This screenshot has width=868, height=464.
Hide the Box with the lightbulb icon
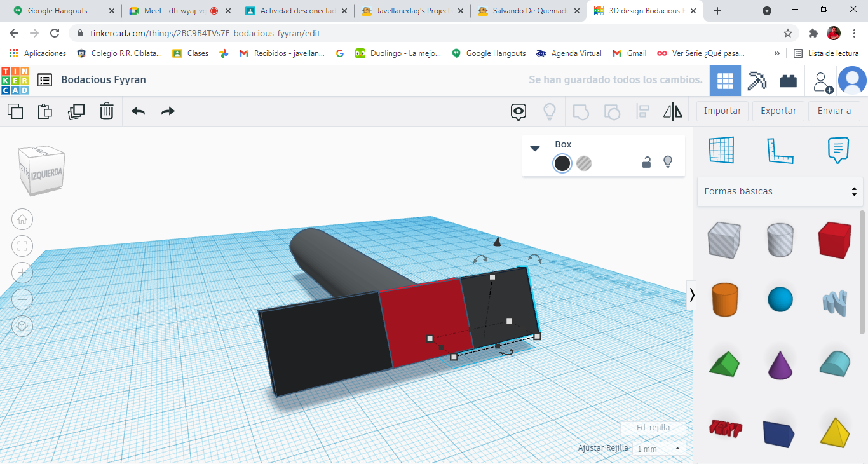[668, 162]
